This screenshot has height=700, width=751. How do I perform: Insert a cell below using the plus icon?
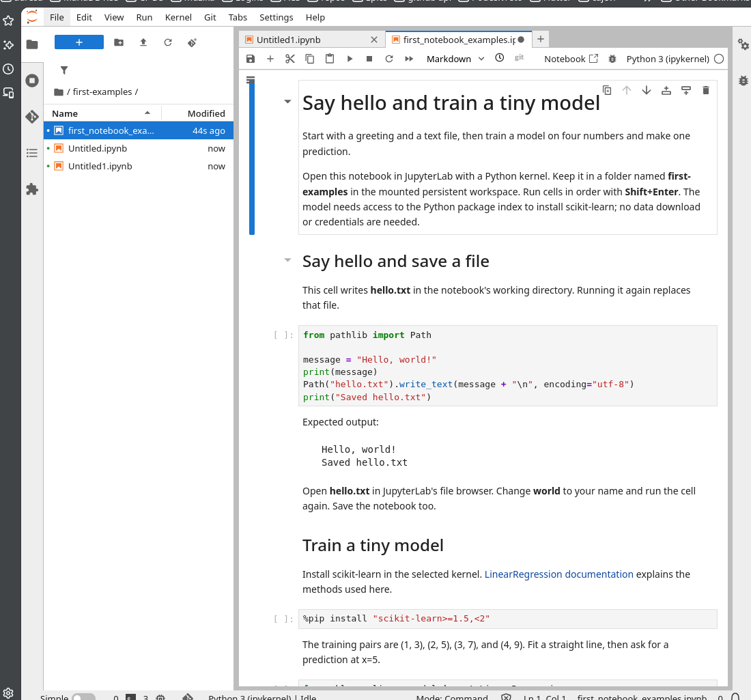[270, 59]
